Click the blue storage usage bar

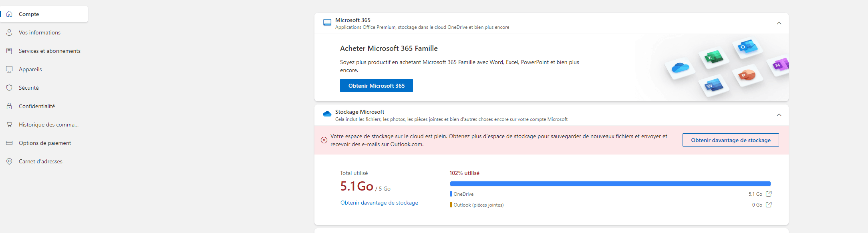pos(610,184)
